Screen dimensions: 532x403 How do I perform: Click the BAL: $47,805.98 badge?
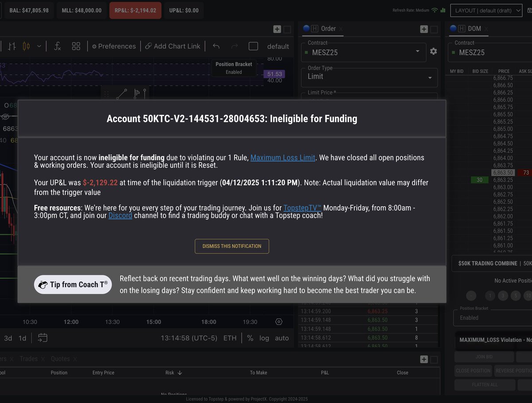(29, 11)
